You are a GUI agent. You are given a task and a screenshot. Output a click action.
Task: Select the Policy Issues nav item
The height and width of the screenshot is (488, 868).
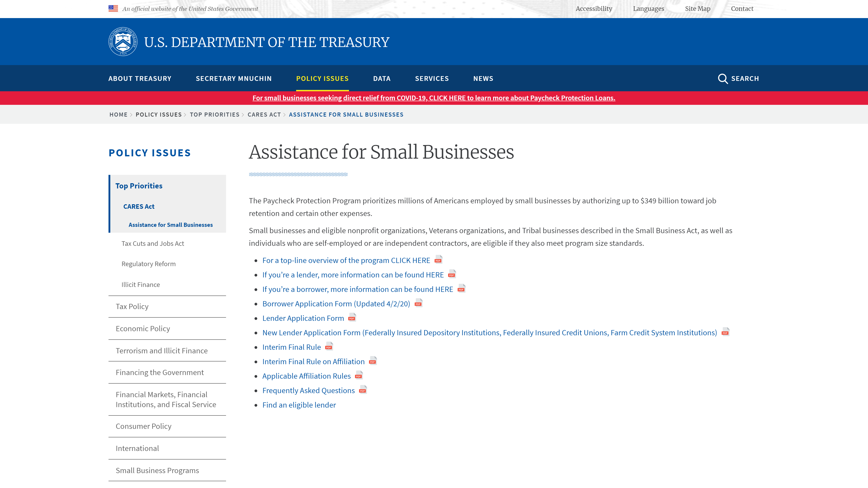[x=322, y=78]
